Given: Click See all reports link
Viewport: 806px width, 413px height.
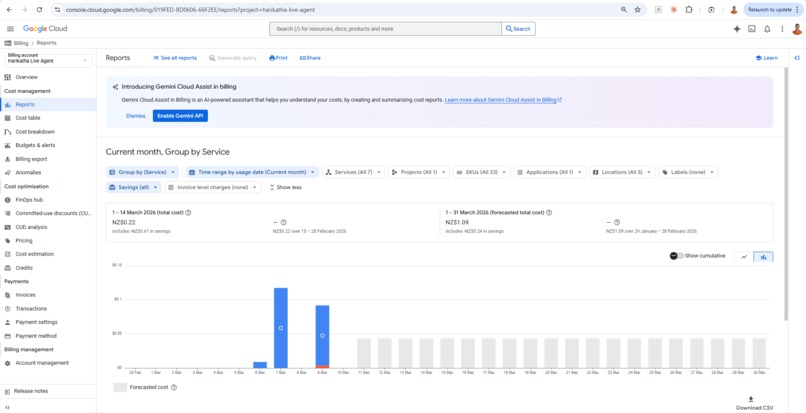Looking at the screenshot, I should coord(175,58).
